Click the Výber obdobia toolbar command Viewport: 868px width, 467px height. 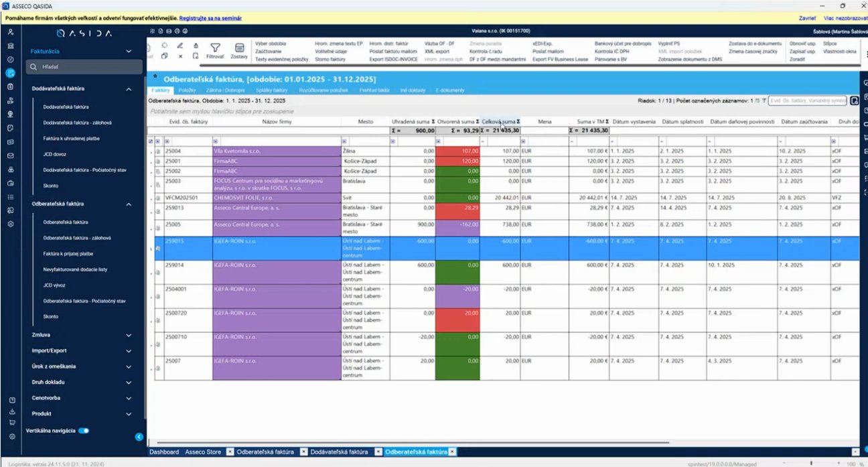coord(271,43)
